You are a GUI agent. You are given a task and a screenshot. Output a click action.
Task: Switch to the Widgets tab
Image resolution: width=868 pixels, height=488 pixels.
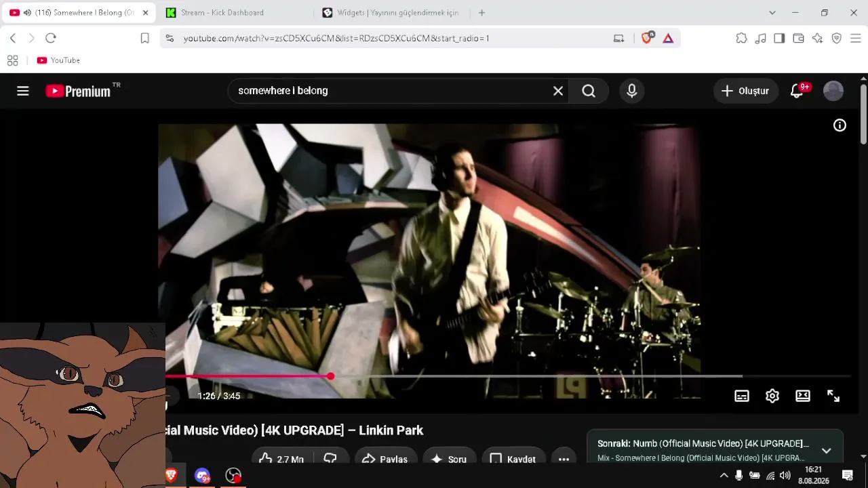[x=391, y=13]
